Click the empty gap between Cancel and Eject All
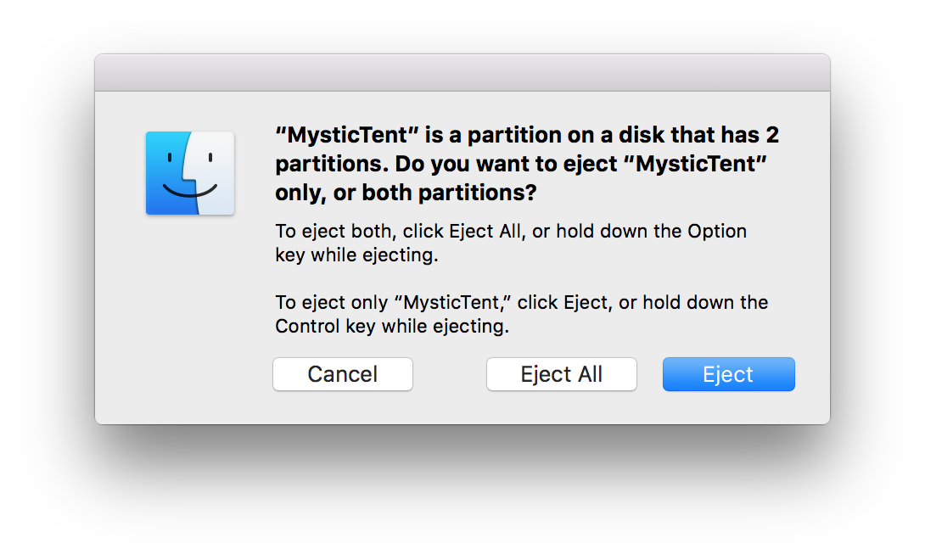This screenshot has height=560, width=925. [x=450, y=374]
